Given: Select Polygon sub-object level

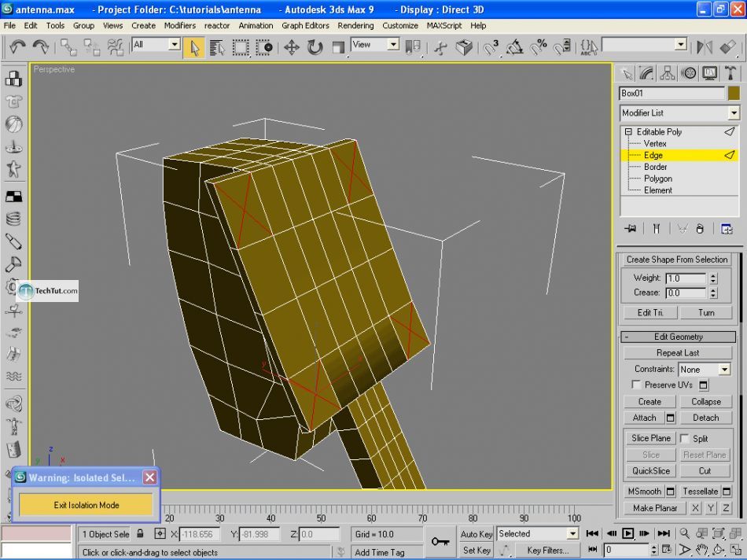Looking at the screenshot, I should coord(658,179).
